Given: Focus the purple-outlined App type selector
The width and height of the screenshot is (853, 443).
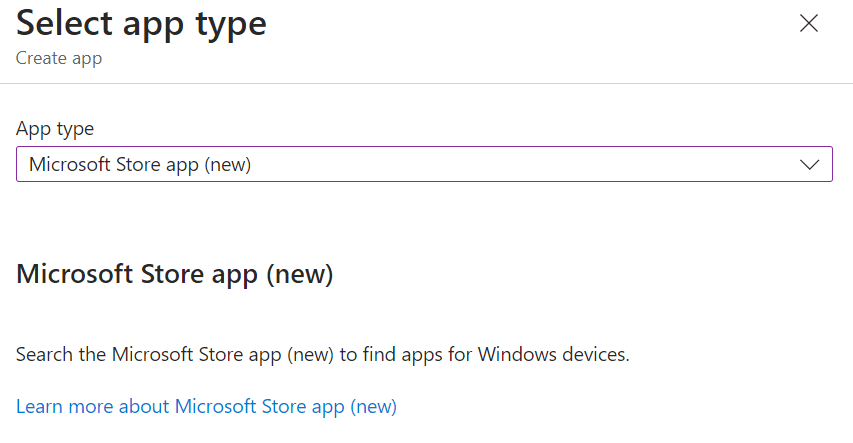Looking at the screenshot, I should [x=424, y=164].
